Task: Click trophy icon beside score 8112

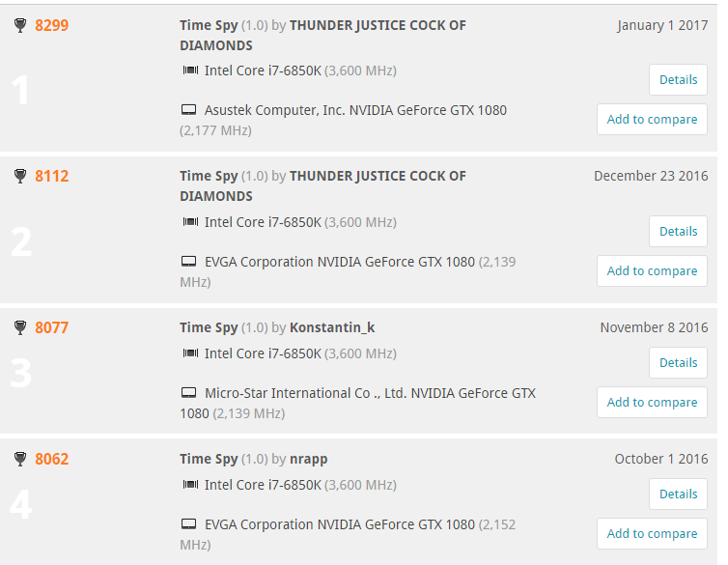Action: pos(20,176)
